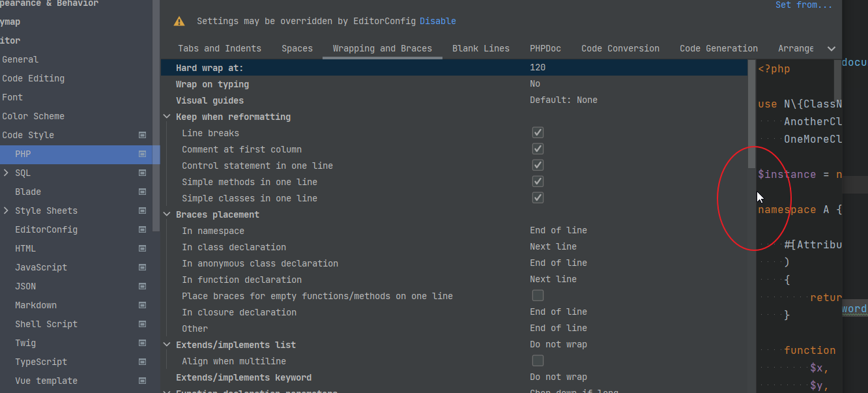Switch to the Spaces tab
Screen dimensions: 868x393
(x=297, y=48)
